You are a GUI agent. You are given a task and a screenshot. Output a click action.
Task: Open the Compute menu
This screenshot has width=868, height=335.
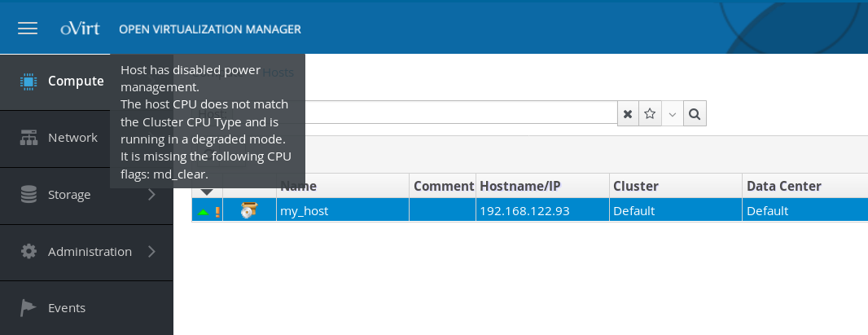click(75, 81)
